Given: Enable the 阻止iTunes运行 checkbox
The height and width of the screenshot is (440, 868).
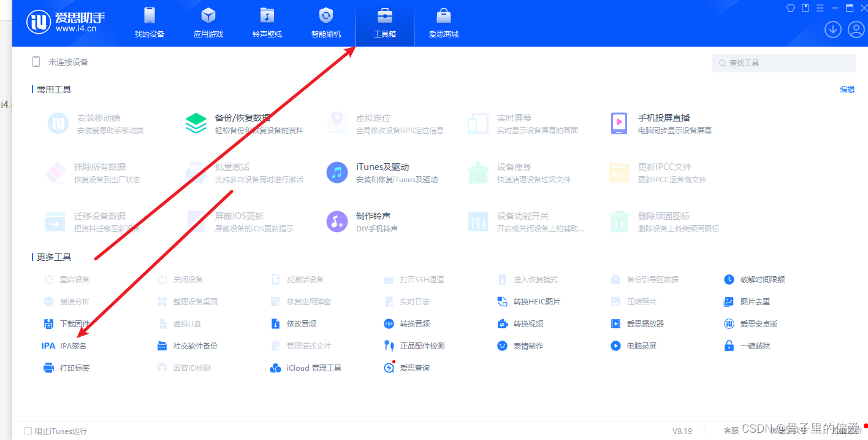Looking at the screenshot, I should (28, 431).
